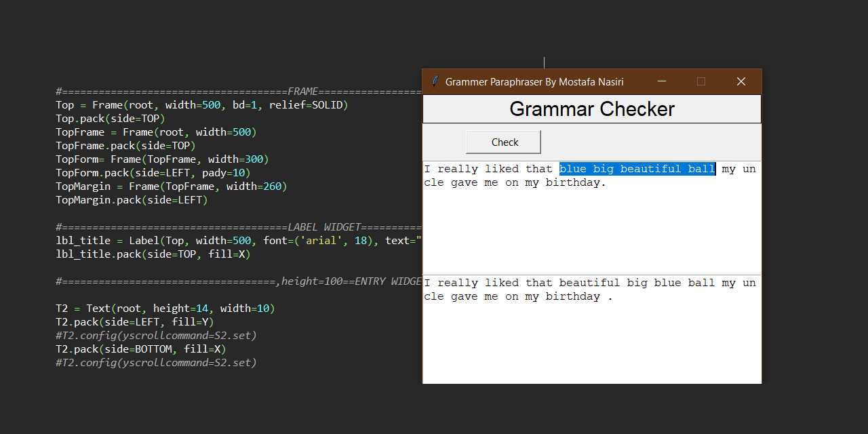Click the Grammar Checker header label
Image resolution: width=868 pixels, height=434 pixels.
[x=591, y=108]
